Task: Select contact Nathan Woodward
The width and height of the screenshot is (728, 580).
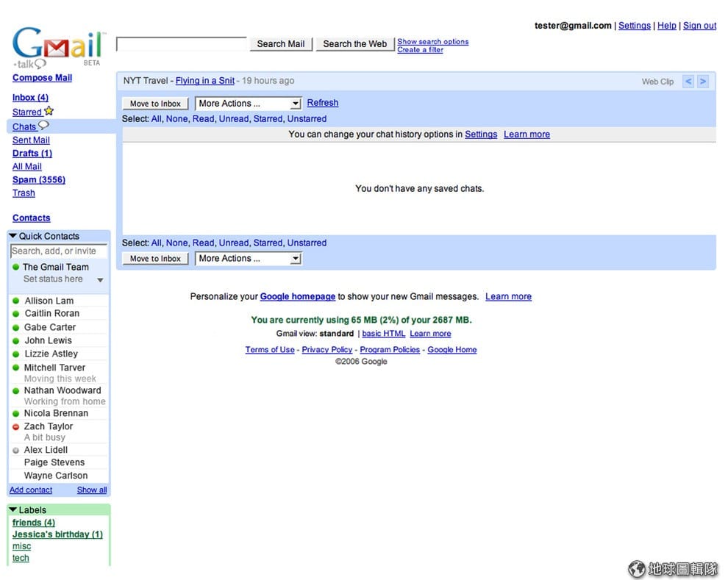Action: (63, 390)
